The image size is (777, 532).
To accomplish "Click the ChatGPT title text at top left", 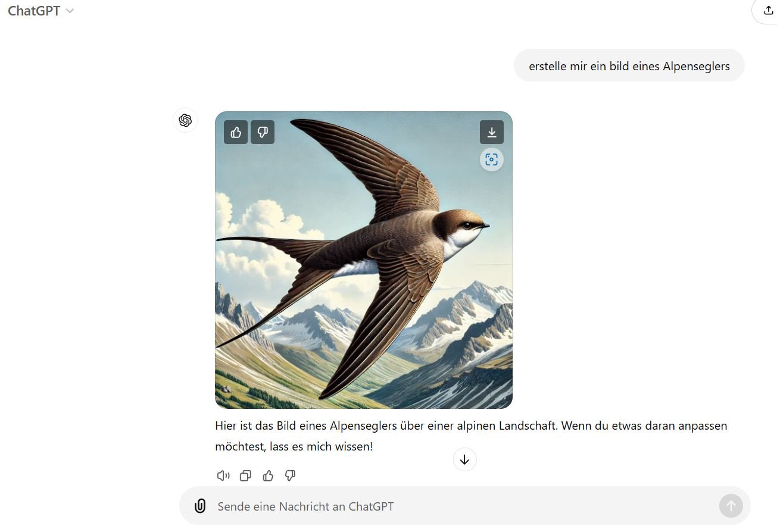I will [34, 11].
